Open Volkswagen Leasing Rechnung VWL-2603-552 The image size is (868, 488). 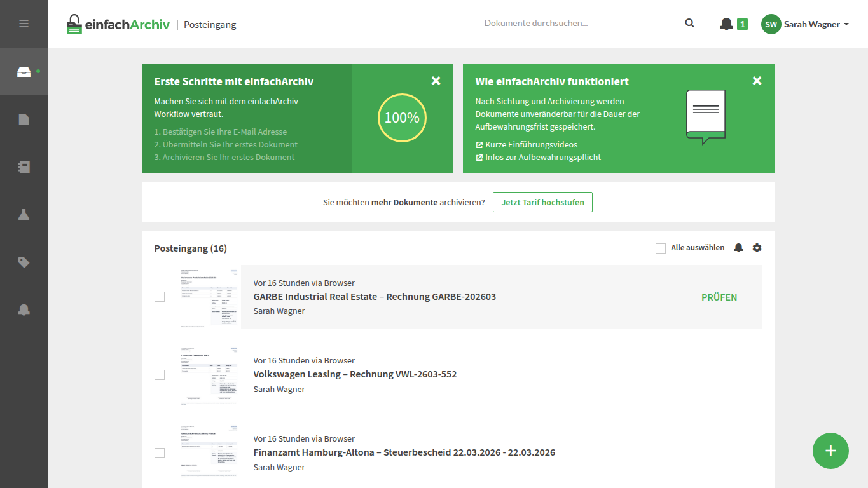(355, 374)
